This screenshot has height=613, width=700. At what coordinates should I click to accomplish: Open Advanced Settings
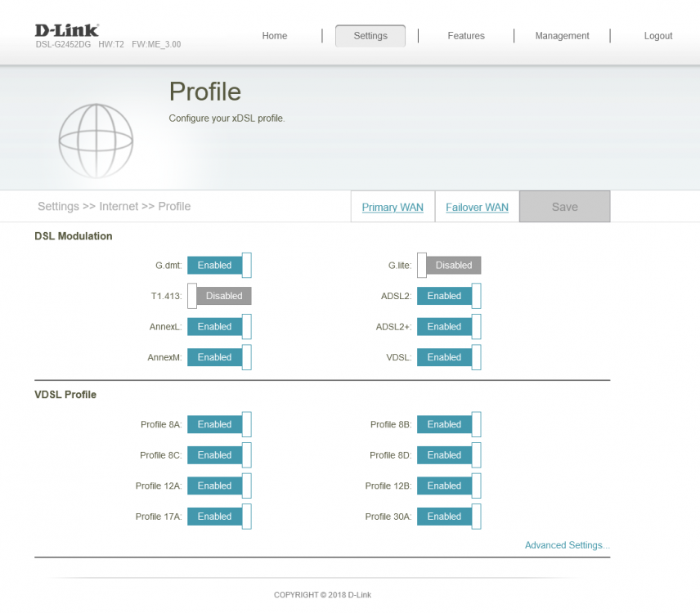567,545
